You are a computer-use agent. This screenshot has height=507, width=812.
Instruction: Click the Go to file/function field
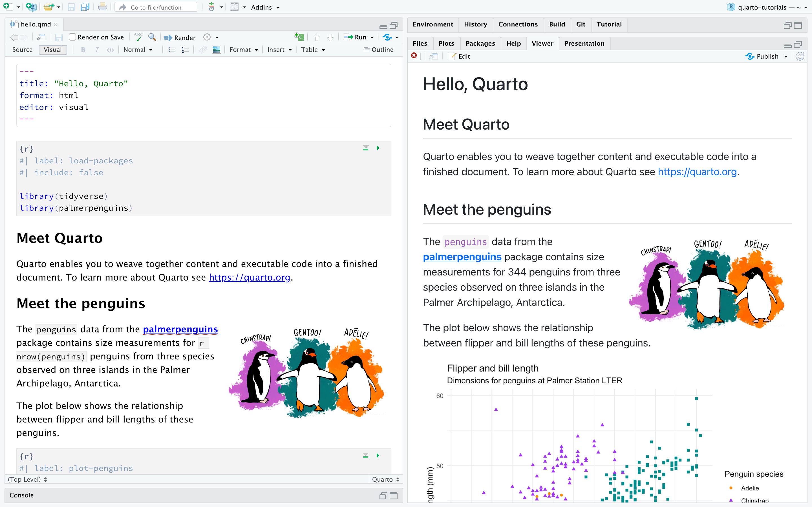click(x=156, y=7)
